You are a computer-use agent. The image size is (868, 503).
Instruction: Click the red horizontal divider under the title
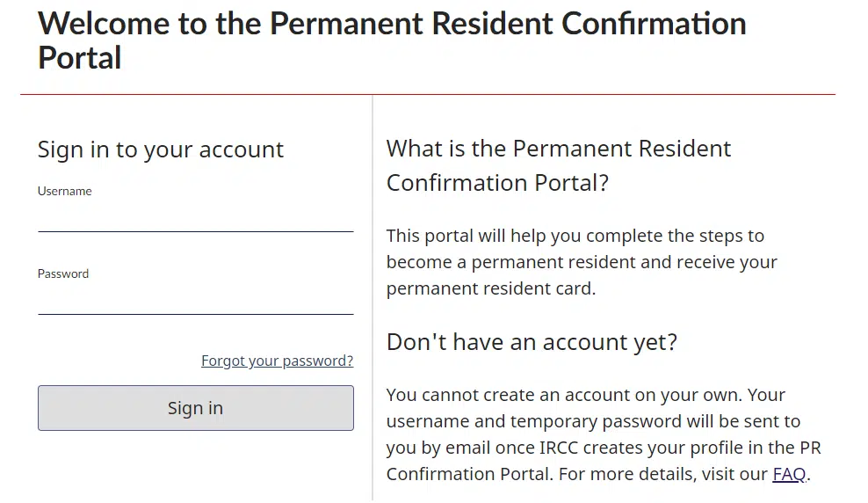[427, 94]
